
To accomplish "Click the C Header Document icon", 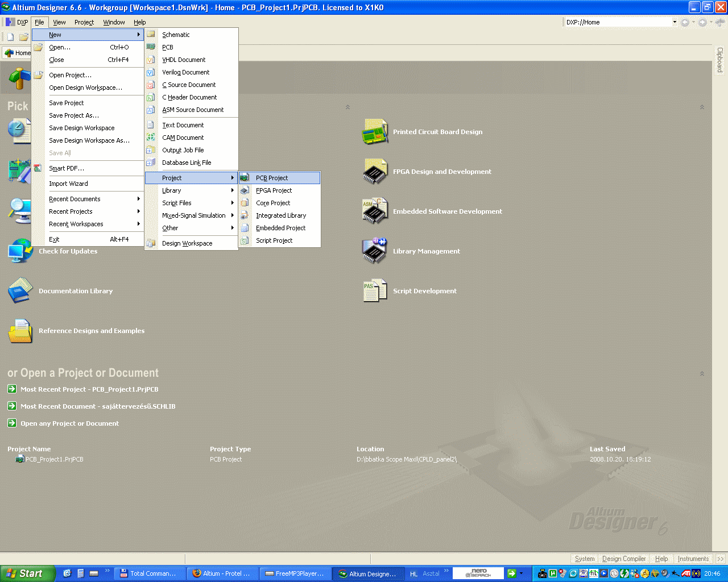I will tap(151, 97).
